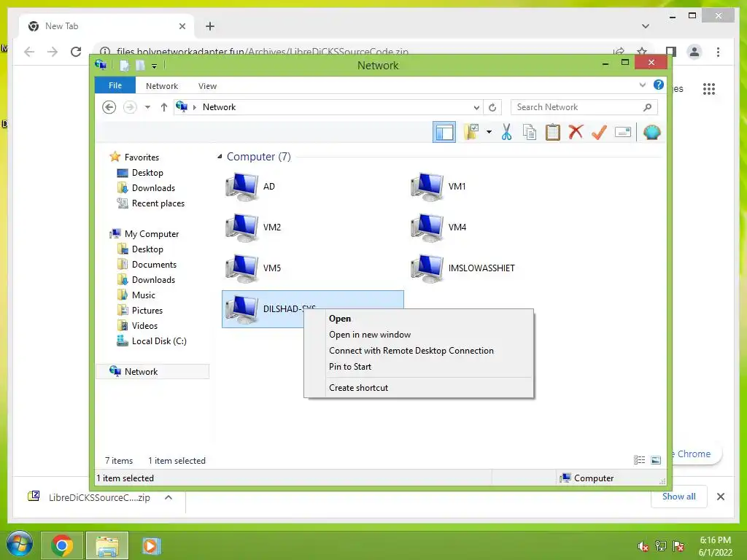Click the search magnifier icon
747x560 pixels.
coord(648,107)
